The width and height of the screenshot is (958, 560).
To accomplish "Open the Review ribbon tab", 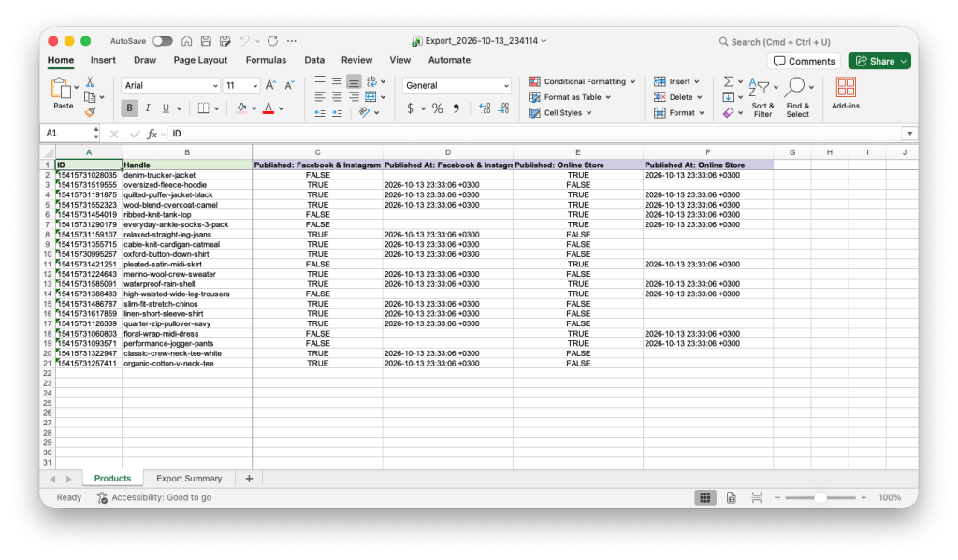I will click(356, 60).
